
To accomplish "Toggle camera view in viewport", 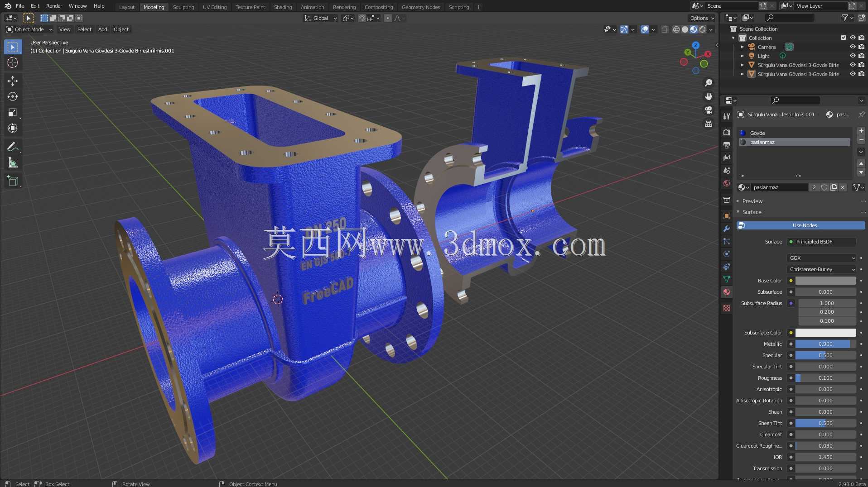I will pos(709,110).
